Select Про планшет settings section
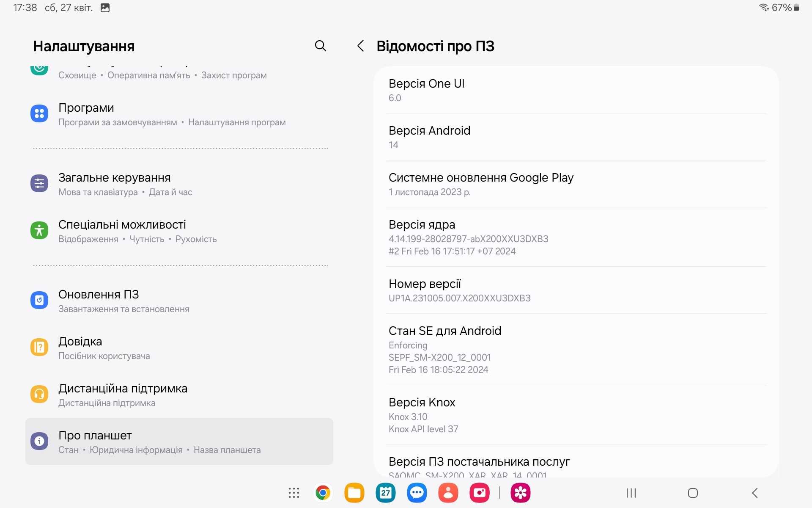Viewport: 812px width, 508px height. 179,442
